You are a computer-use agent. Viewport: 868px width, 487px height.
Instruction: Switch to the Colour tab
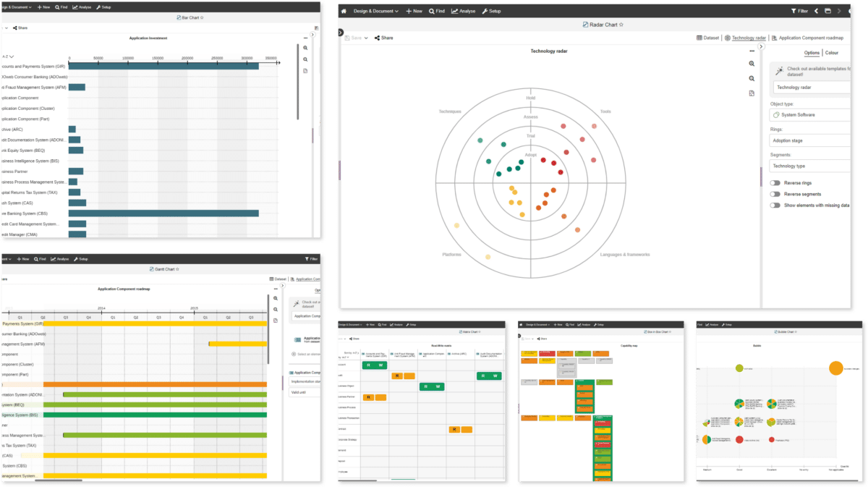[832, 53]
